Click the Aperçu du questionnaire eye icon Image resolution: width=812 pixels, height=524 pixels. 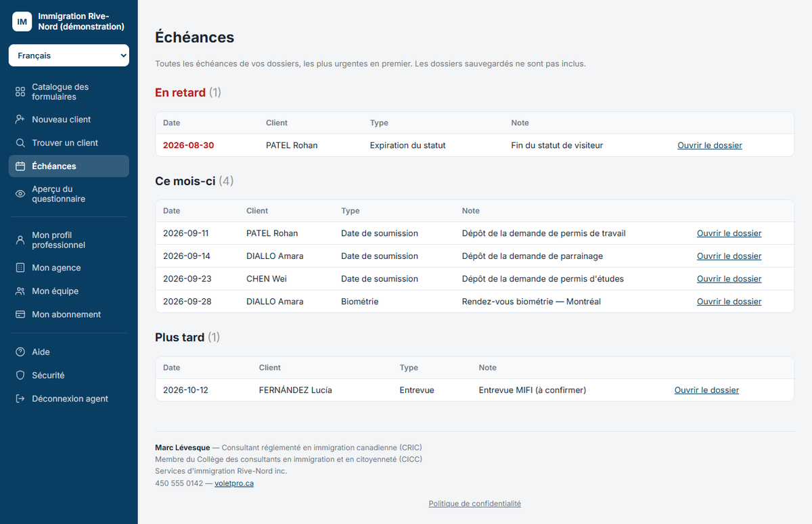pyautogui.click(x=20, y=194)
